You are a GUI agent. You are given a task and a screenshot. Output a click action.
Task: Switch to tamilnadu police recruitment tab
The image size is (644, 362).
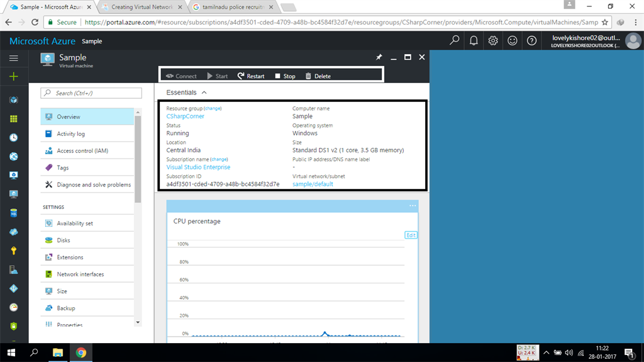(233, 7)
